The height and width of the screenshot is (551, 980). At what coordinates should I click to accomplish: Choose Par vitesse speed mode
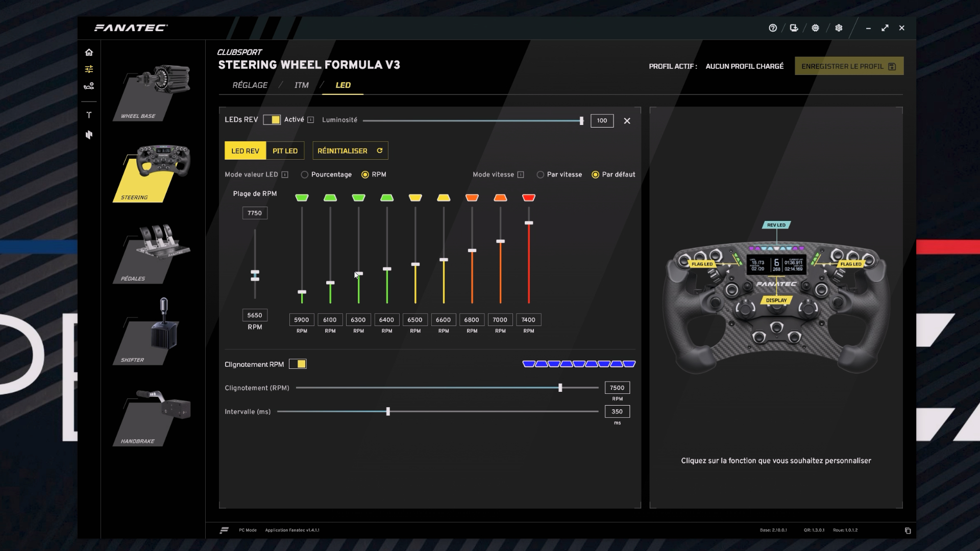tap(540, 174)
